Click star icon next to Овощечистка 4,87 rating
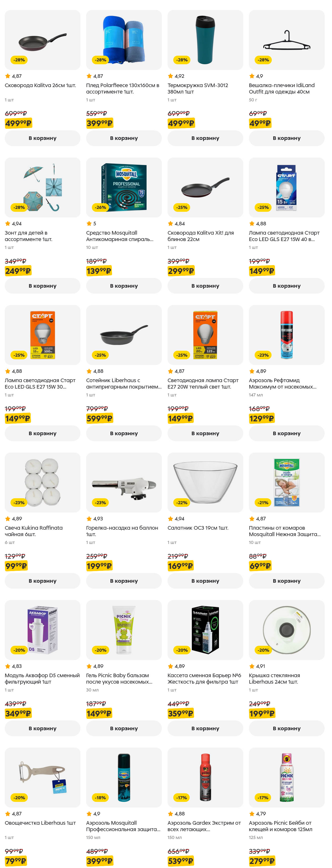332x868 pixels. (8, 814)
